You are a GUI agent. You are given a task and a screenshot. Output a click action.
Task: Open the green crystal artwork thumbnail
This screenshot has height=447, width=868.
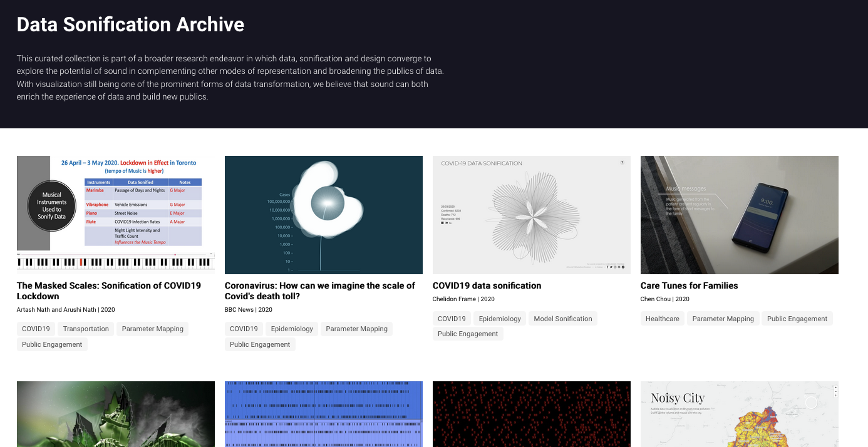pos(115,414)
